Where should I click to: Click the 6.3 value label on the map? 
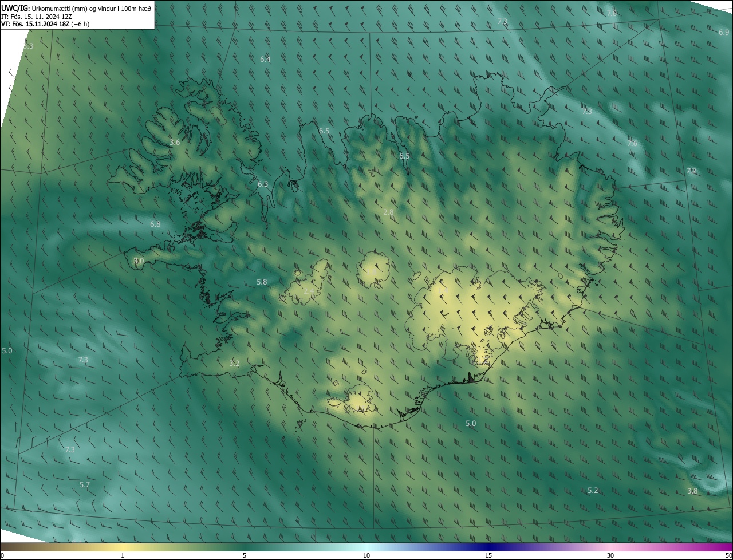point(263,184)
